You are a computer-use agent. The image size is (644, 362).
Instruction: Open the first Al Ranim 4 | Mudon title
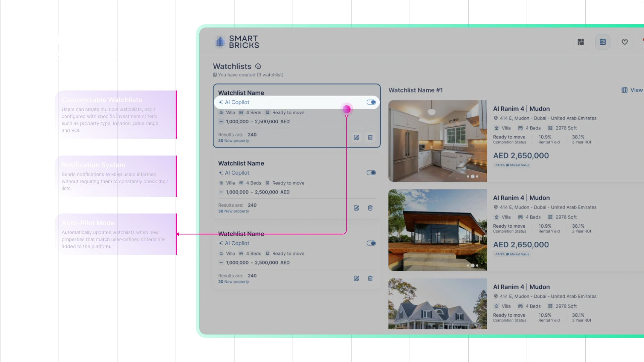521,109
